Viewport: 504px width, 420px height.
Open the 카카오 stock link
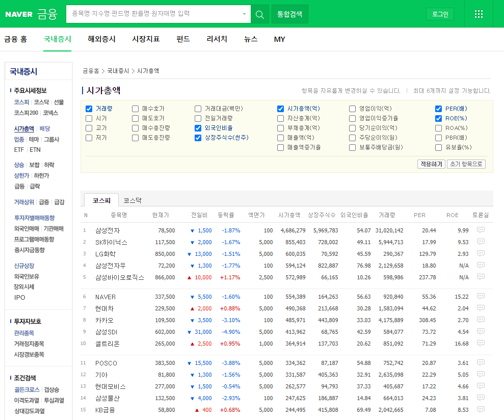(104, 320)
